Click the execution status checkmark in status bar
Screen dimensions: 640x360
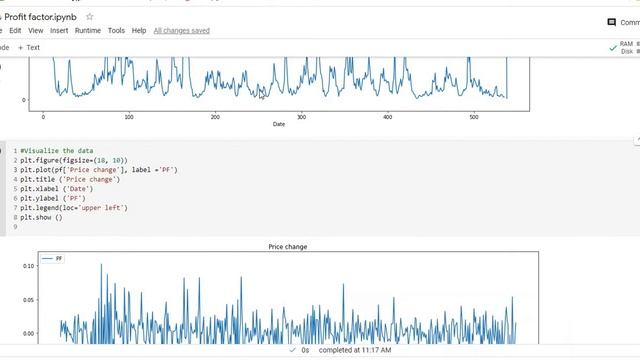coord(292,350)
